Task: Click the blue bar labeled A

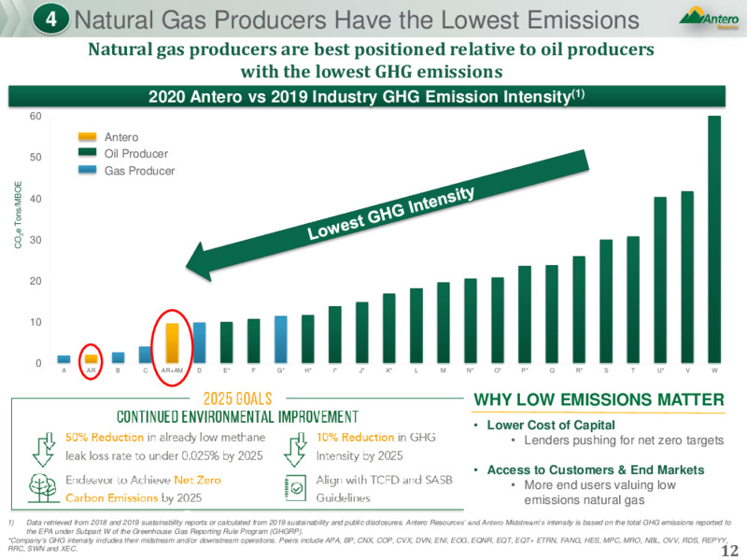Action: click(63, 359)
